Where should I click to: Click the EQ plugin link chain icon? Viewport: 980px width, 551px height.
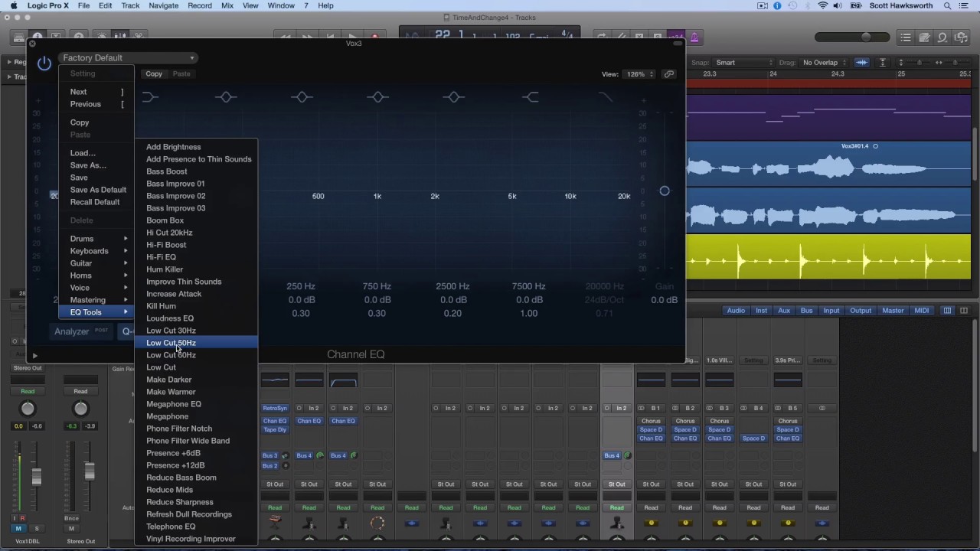668,74
